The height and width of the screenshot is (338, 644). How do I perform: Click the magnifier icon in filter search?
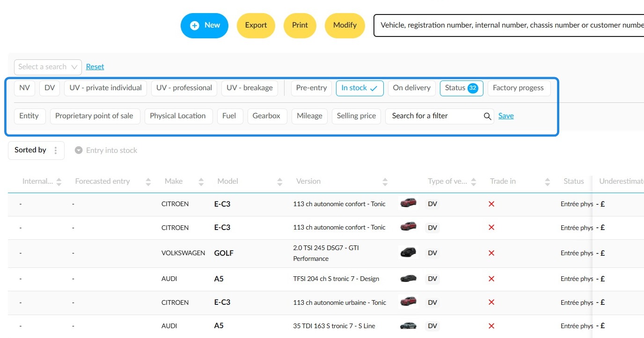tap(487, 116)
